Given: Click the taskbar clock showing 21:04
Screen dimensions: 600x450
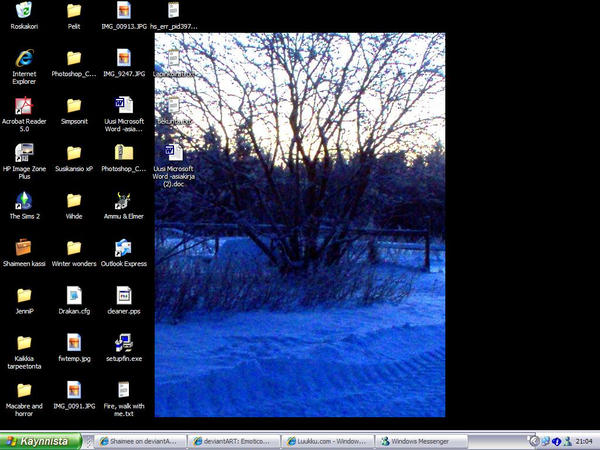Looking at the screenshot, I should [x=584, y=442].
